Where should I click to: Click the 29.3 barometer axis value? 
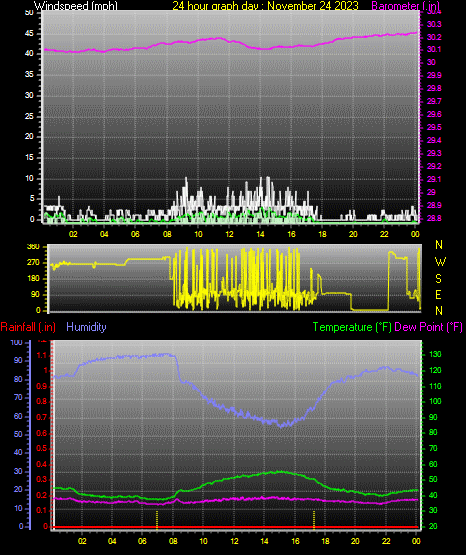434,153
